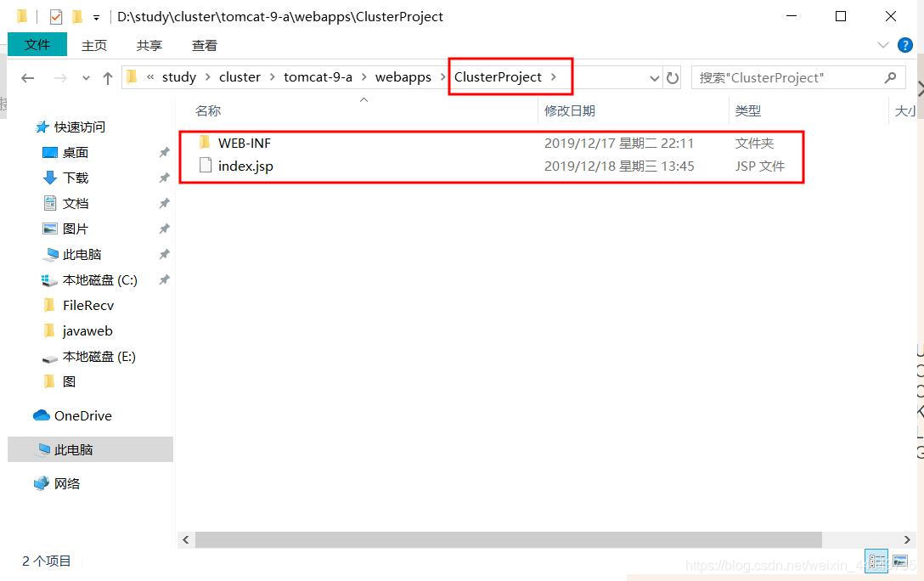Open the address bar history dropdown
The height and width of the screenshot is (581, 924).
pos(654,78)
